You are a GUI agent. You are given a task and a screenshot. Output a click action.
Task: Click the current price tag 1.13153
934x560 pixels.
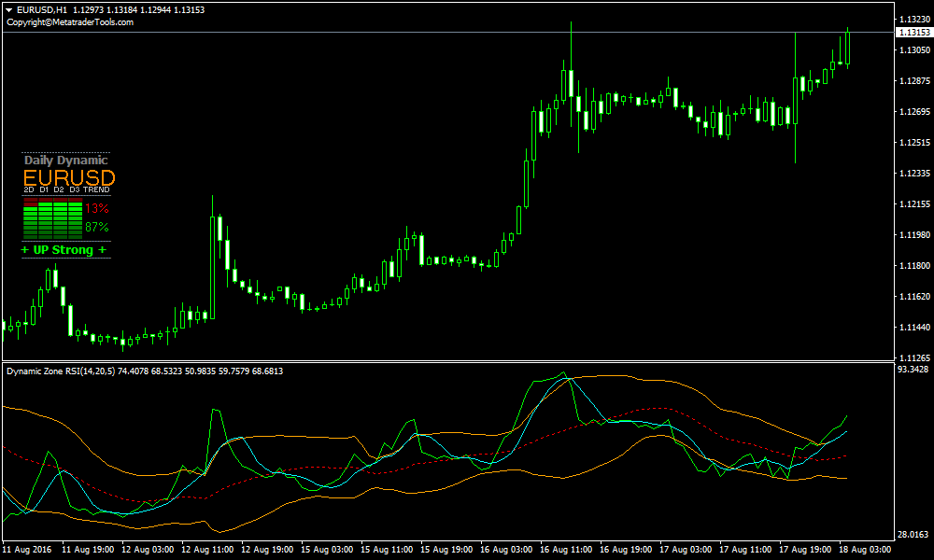[913, 33]
